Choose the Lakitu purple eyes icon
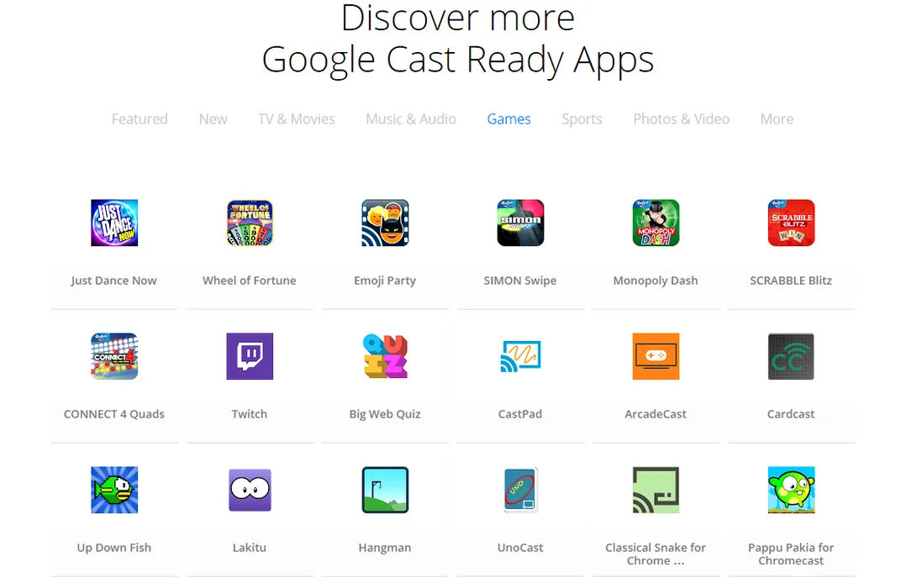 point(250,491)
